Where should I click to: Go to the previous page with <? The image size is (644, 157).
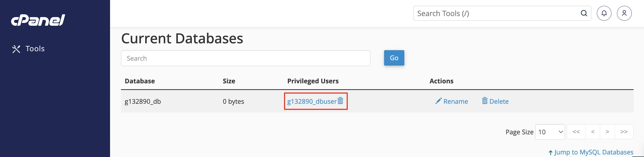click(x=593, y=132)
